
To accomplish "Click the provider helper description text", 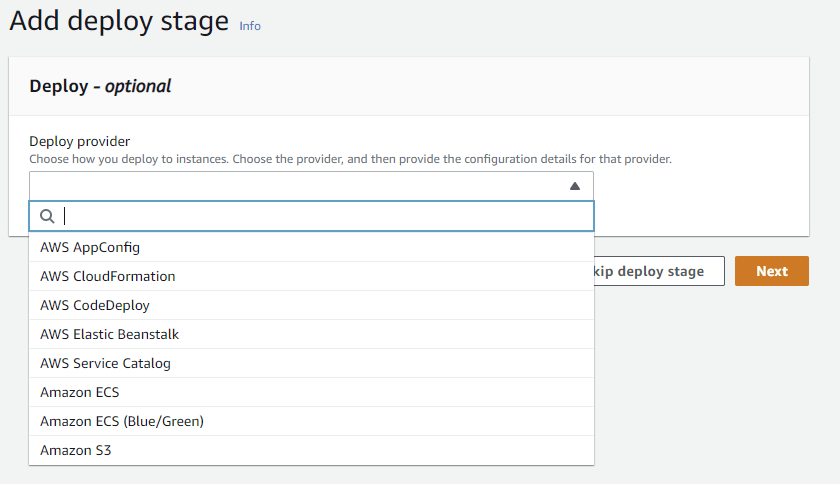I will coord(350,159).
